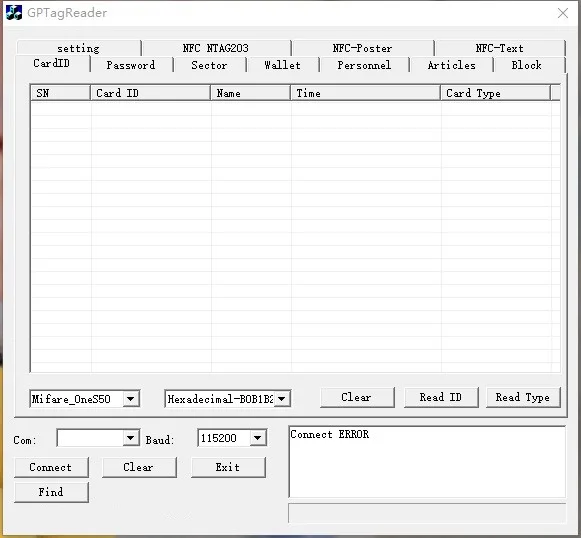Screen dimensions: 581x538
Task: Click the empty status field below log
Action: click(x=427, y=513)
